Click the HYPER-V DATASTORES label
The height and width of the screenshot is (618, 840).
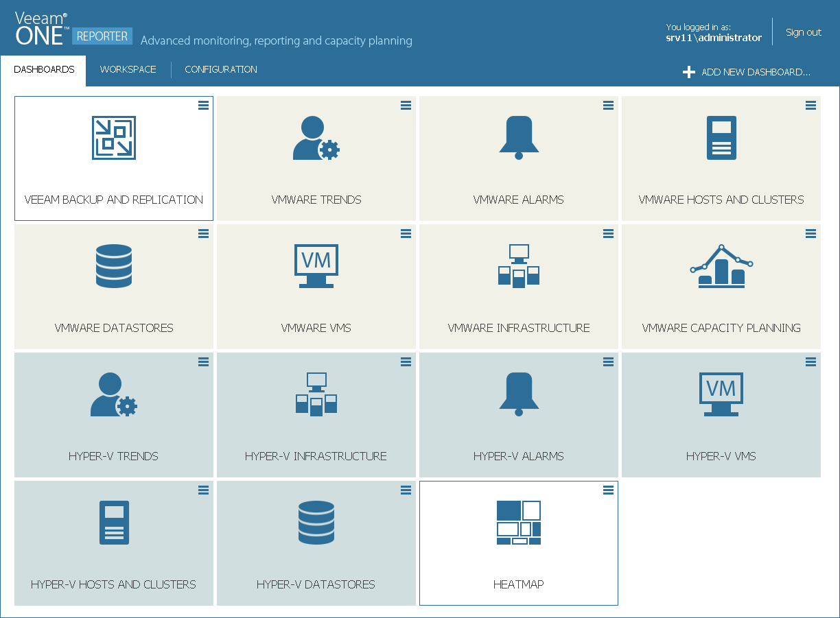click(x=316, y=584)
